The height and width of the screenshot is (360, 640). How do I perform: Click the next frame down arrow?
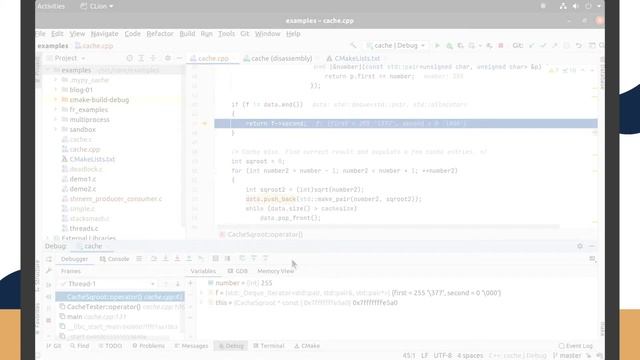tap(178, 284)
